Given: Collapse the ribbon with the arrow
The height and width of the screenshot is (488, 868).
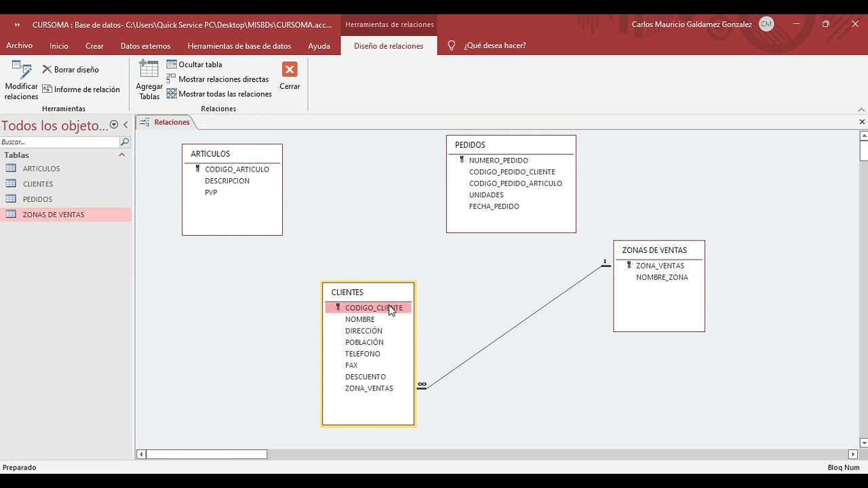Looking at the screenshot, I should coord(861,109).
